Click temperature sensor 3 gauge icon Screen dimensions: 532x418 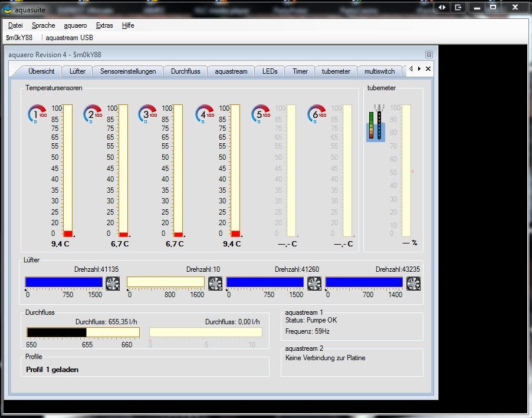click(x=147, y=114)
